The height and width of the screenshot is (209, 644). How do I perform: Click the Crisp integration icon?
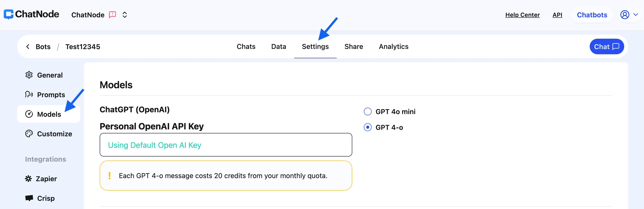[x=29, y=198]
